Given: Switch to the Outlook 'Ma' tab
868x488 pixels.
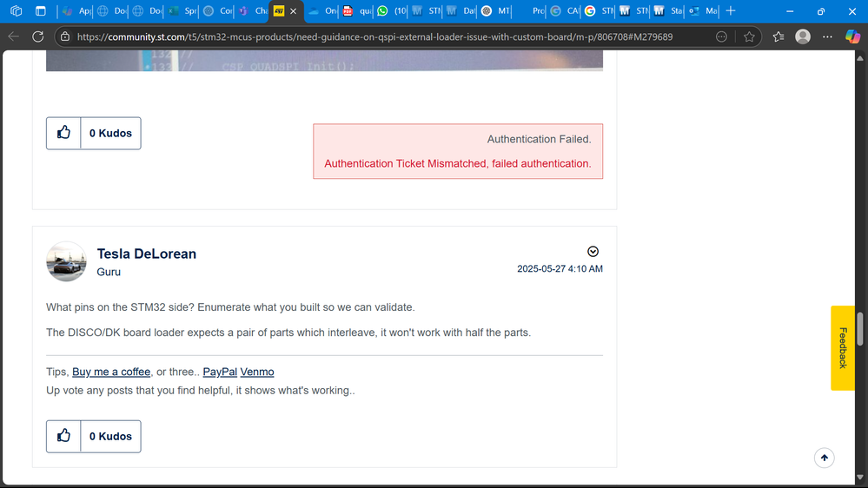Looking at the screenshot, I should tap(703, 11).
